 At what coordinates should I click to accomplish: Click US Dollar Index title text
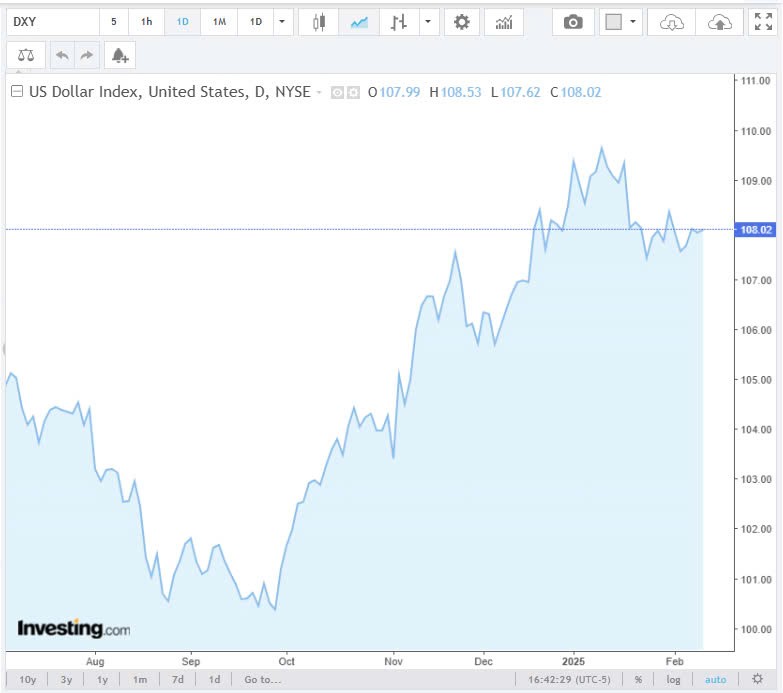click(170, 92)
